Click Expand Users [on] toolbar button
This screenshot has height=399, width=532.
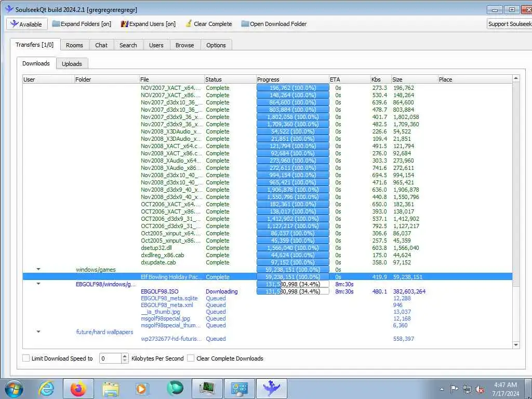pyautogui.click(x=148, y=24)
